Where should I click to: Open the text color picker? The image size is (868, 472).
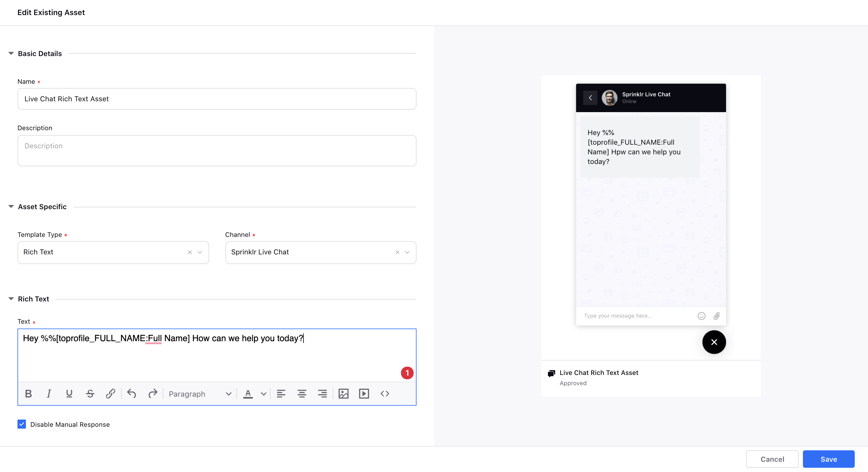[x=248, y=394]
